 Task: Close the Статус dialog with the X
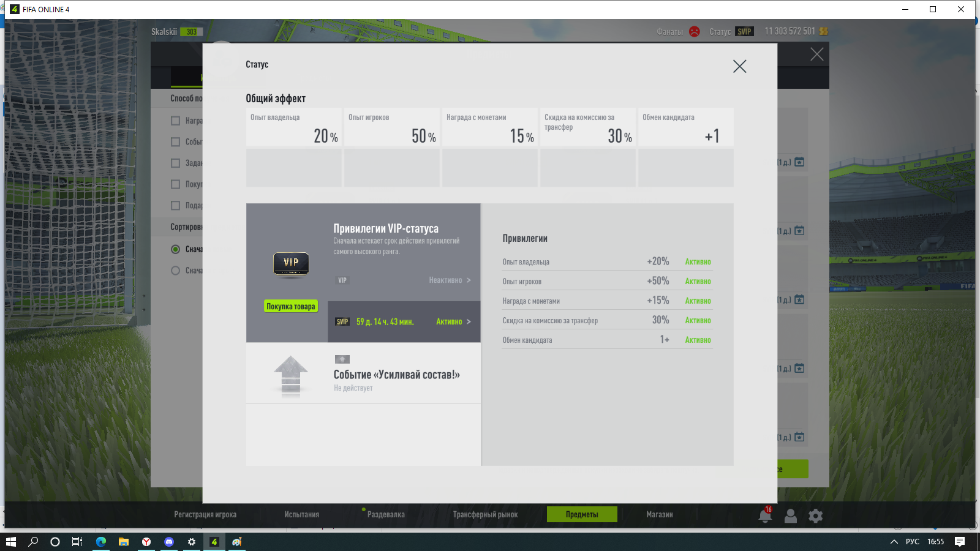coord(739,66)
